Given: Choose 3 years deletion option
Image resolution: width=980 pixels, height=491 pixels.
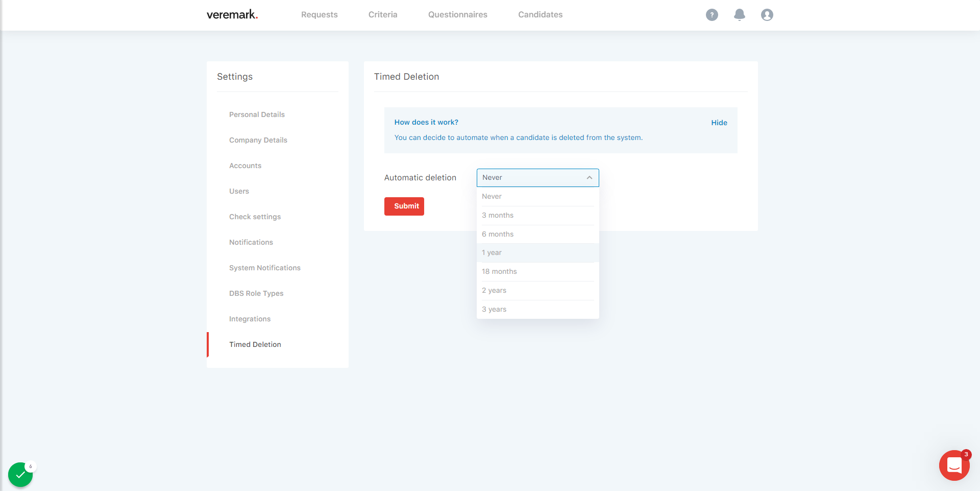Looking at the screenshot, I should tap(537, 310).
